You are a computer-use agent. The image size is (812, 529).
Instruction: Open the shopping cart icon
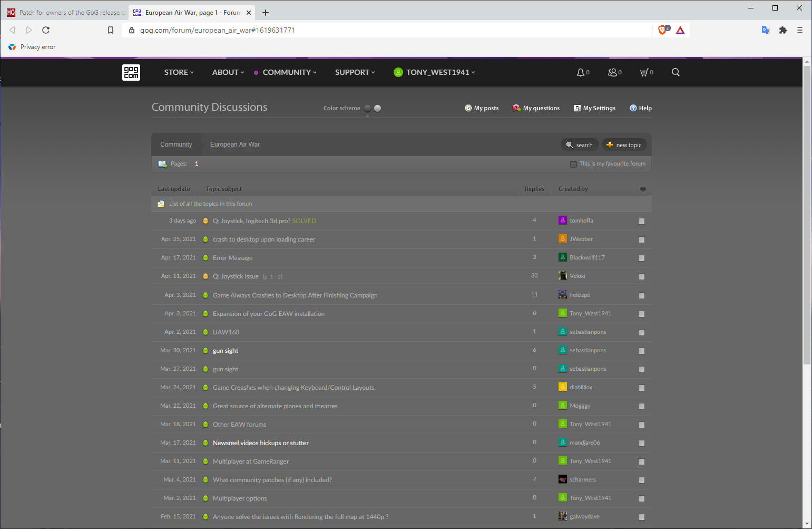(x=644, y=72)
